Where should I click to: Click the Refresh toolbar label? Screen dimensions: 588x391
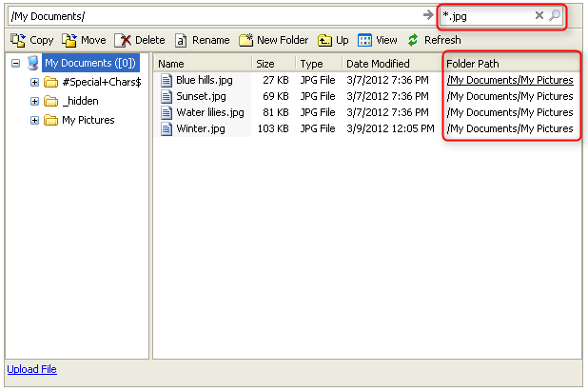(442, 40)
